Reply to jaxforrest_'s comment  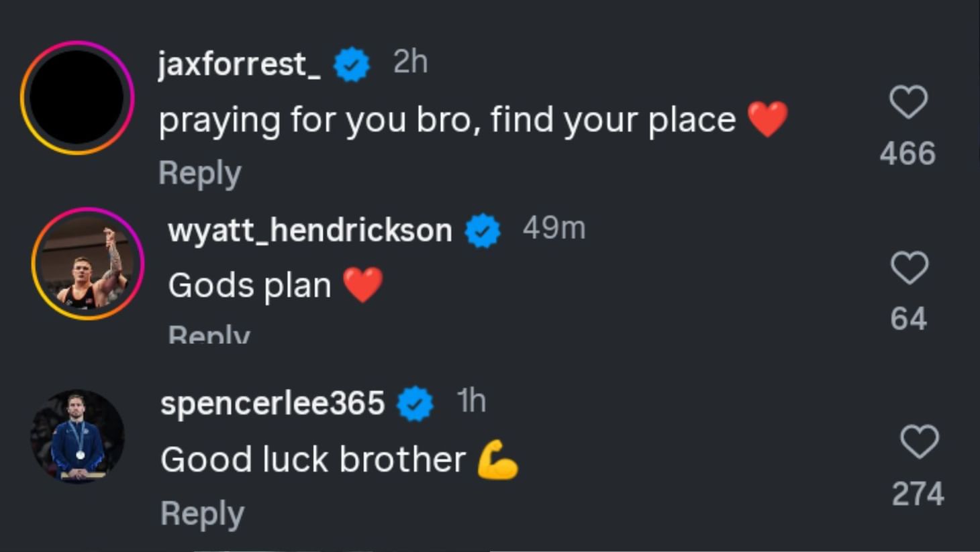click(x=199, y=172)
